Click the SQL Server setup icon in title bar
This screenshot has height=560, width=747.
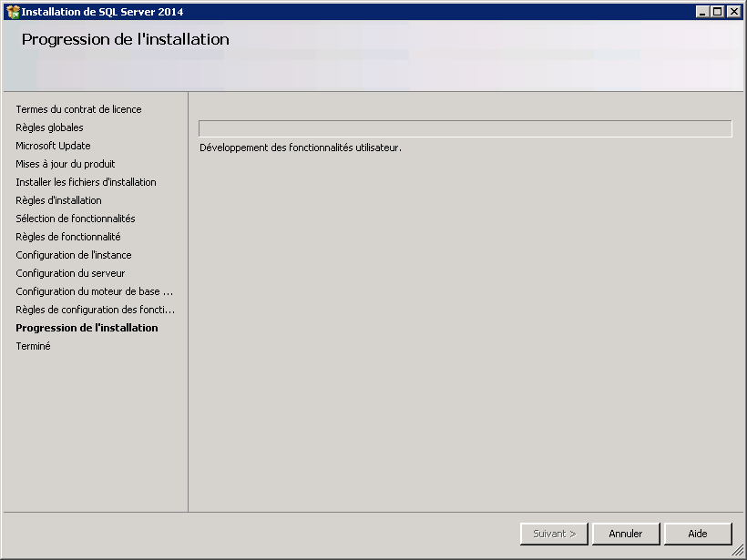pos(12,12)
